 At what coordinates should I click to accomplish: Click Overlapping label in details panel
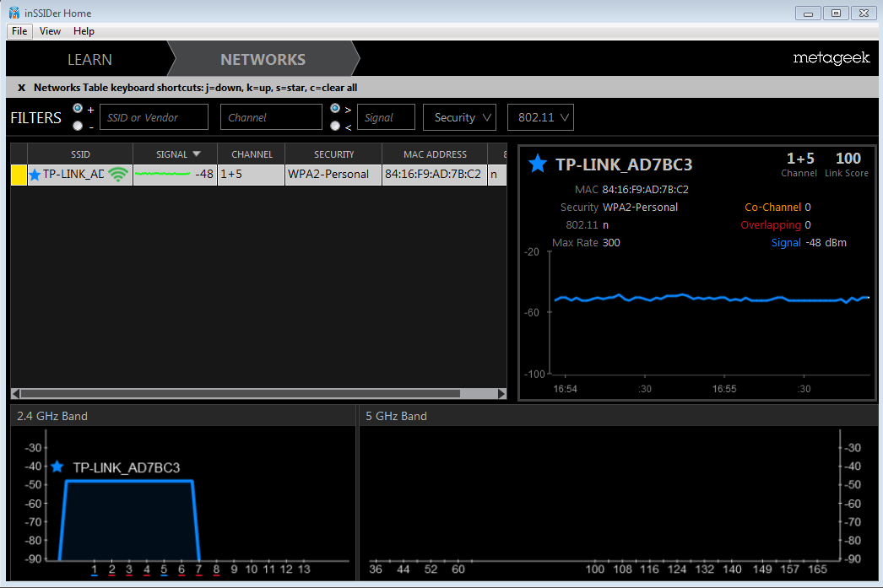click(771, 225)
